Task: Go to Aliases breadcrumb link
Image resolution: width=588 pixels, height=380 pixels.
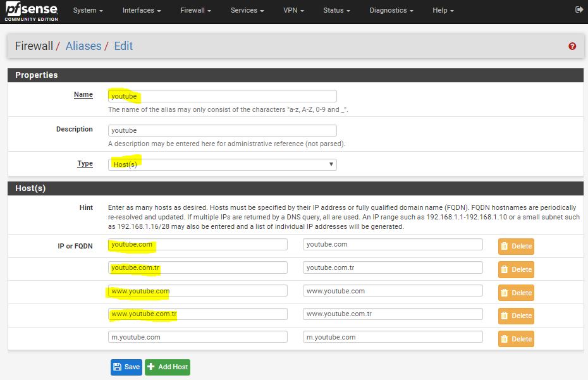Action: point(83,46)
